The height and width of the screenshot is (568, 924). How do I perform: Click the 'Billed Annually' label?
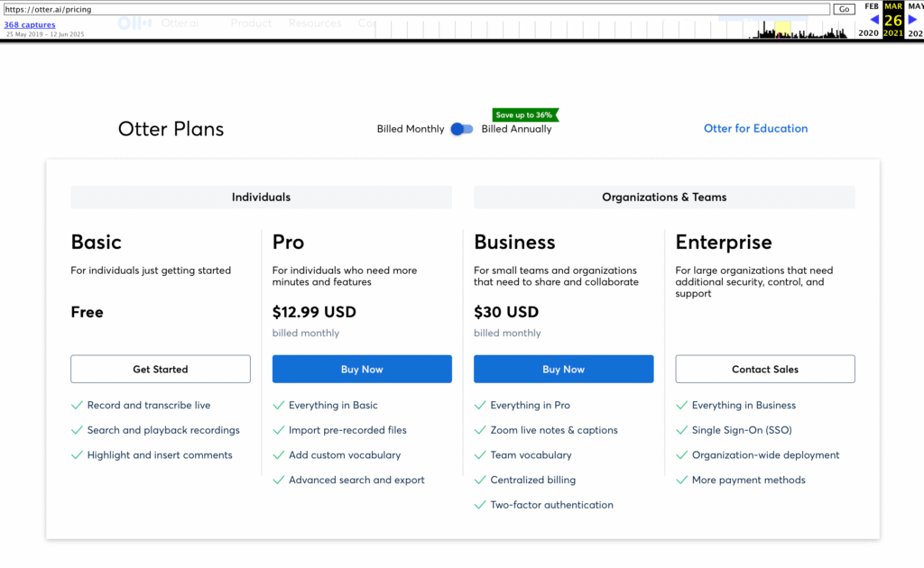(x=516, y=129)
